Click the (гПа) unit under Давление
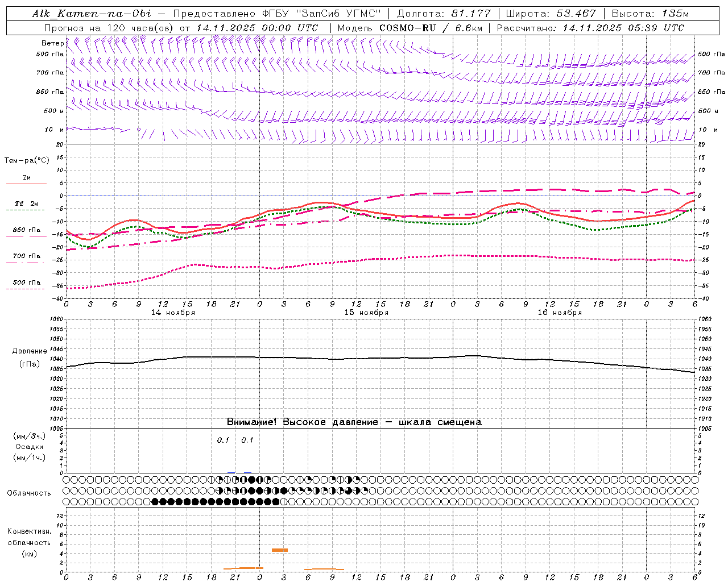The height and width of the screenshot is (582, 728). tap(30, 364)
